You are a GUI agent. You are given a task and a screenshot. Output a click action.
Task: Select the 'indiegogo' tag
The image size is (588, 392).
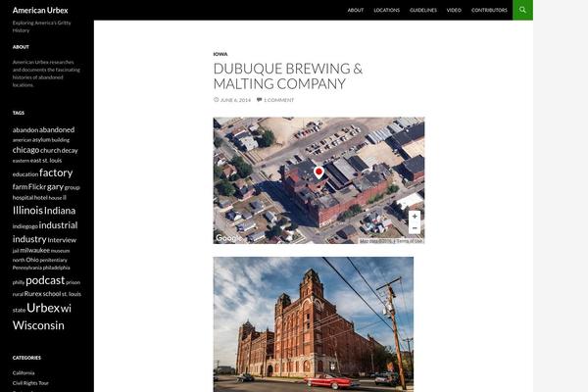(x=25, y=226)
